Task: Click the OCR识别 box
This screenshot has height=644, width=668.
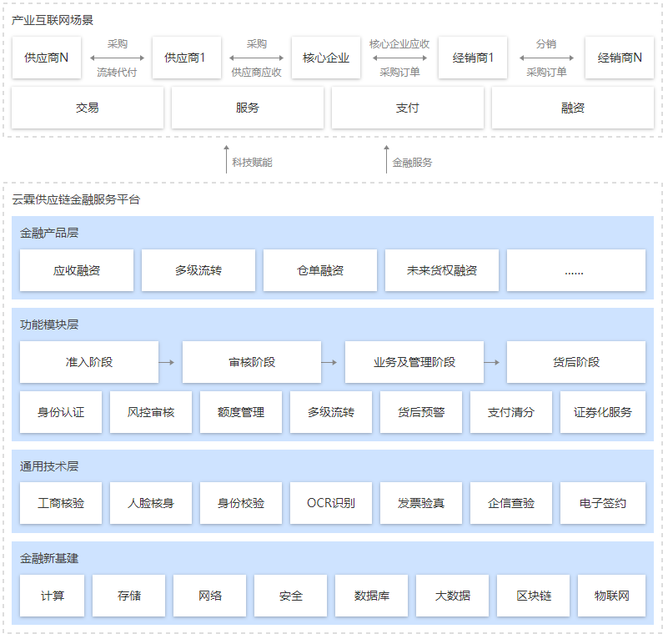Action: click(x=331, y=503)
